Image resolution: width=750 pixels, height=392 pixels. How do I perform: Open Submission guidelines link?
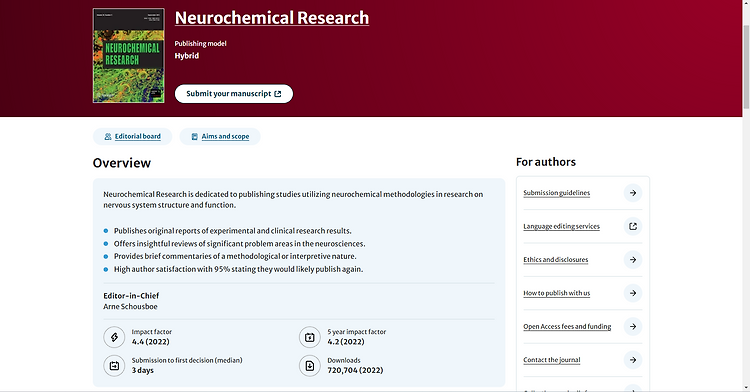556,193
